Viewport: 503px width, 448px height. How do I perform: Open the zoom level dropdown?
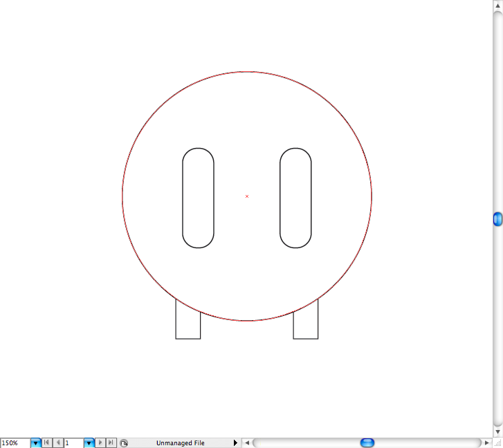coord(35,442)
